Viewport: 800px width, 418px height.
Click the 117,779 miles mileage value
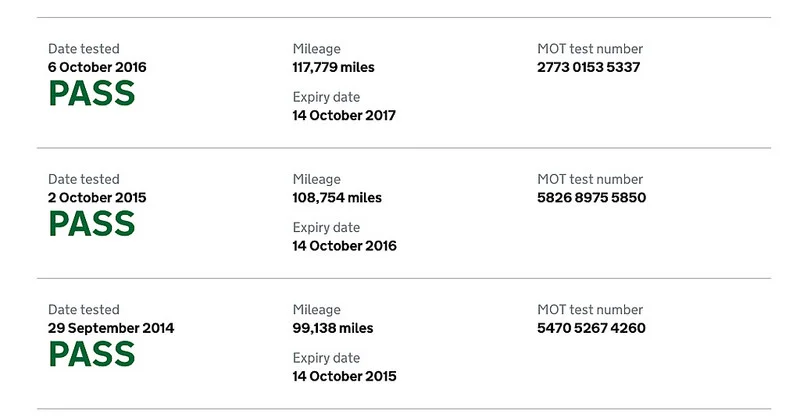pos(333,67)
